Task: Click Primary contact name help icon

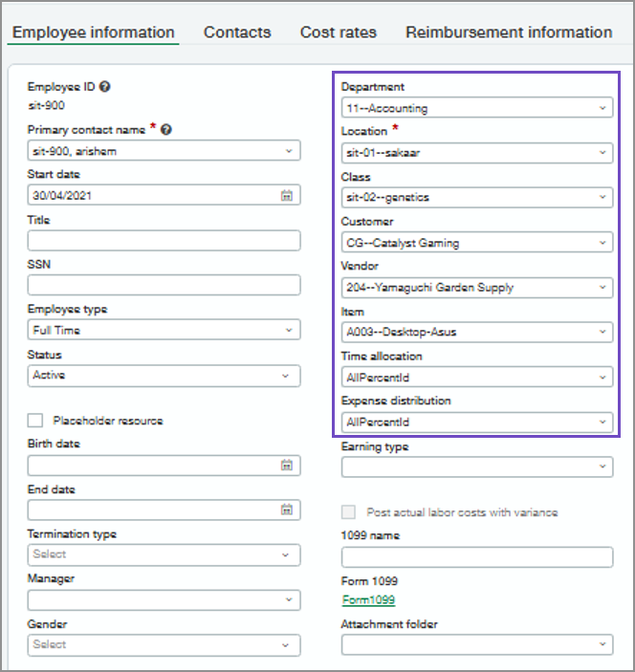Action: (165, 129)
